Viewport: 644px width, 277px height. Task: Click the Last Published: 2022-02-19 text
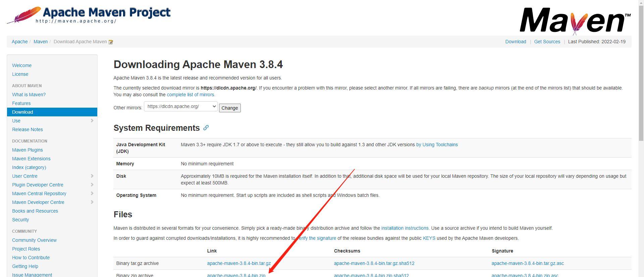(597, 42)
